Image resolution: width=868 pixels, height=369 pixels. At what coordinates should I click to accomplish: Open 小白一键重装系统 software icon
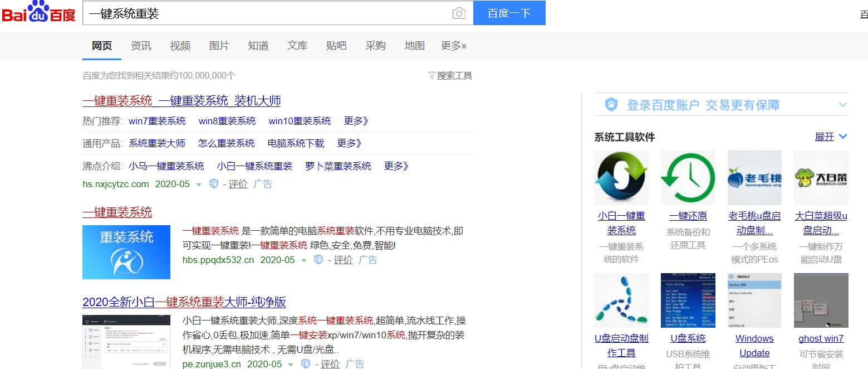pos(621,178)
